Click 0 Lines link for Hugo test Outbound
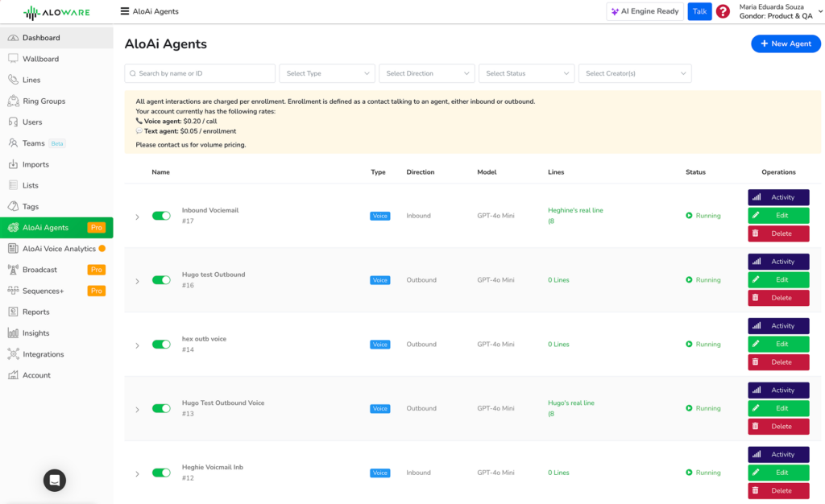825x504 pixels. [x=558, y=280]
